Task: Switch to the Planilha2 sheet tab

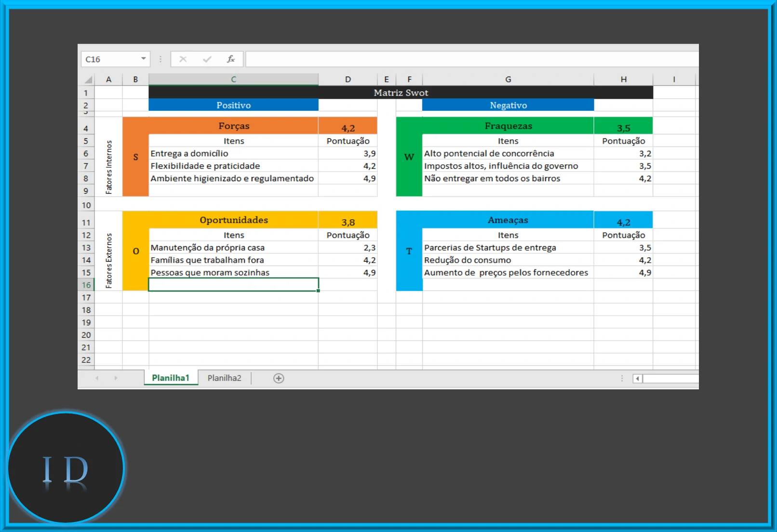Action: (224, 378)
